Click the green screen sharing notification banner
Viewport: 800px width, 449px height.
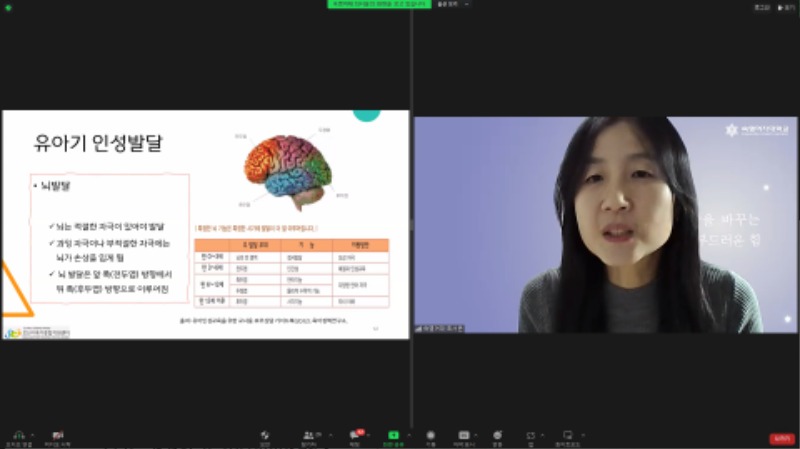[379, 4]
